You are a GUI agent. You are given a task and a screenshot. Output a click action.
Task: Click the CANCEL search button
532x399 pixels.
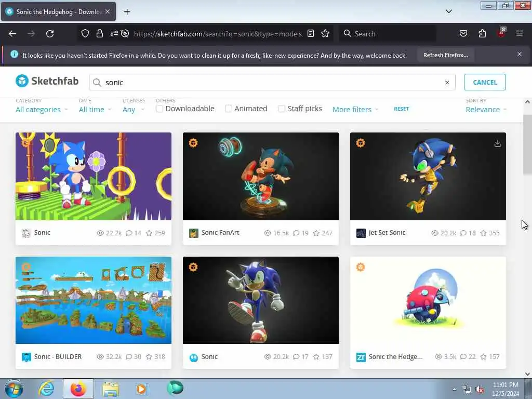pyautogui.click(x=485, y=82)
